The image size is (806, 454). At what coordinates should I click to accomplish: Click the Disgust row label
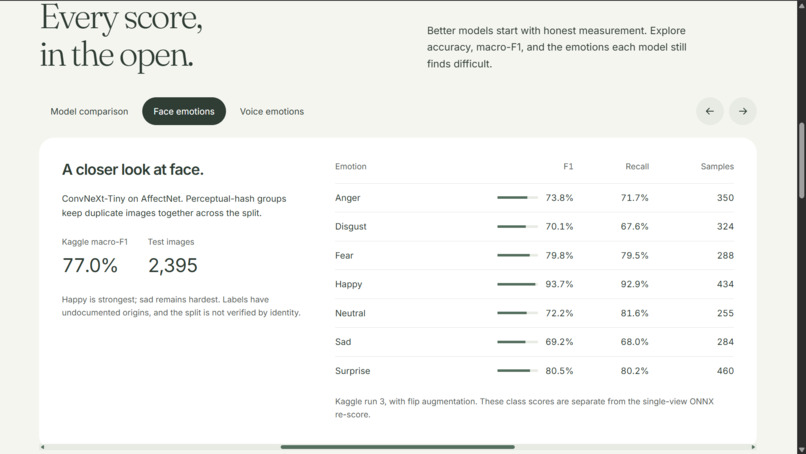(351, 227)
